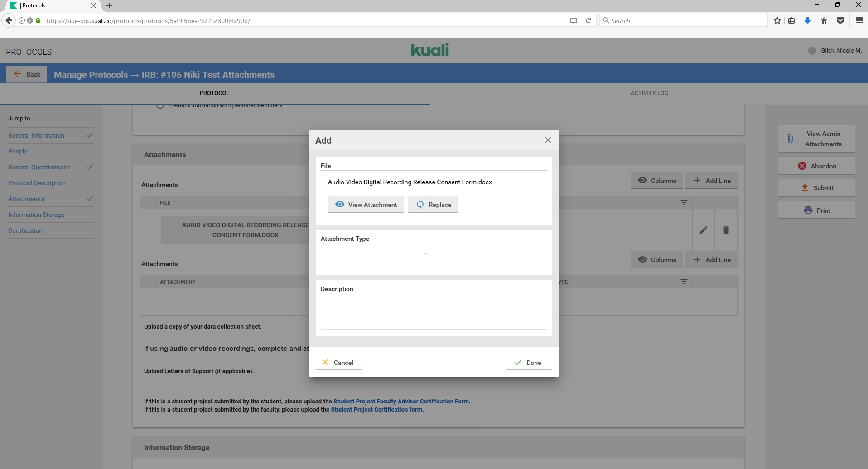Viewport: 868px width, 469px height.
Task: Click the trash delete icon in attachment row
Action: pyautogui.click(x=726, y=230)
